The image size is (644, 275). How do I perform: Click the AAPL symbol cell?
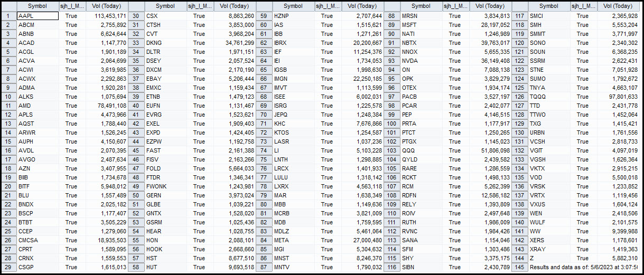(38, 16)
